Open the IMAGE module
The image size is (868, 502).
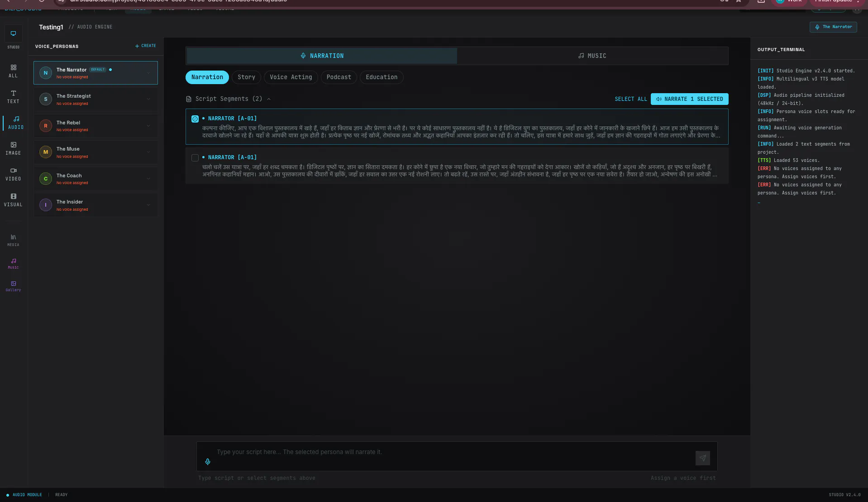point(13,148)
